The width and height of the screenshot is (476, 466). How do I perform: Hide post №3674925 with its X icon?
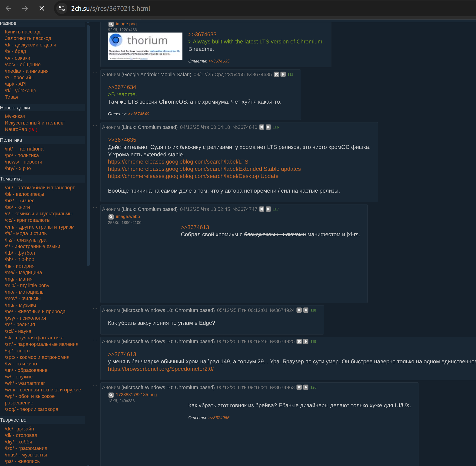coord(299,341)
